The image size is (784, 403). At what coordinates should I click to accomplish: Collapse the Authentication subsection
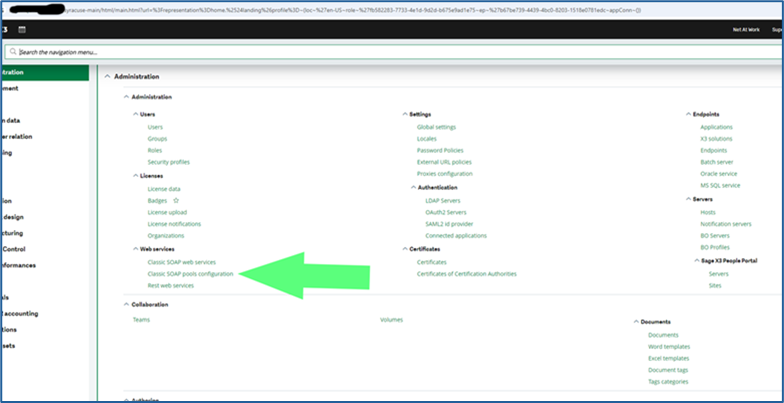tap(412, 187)
